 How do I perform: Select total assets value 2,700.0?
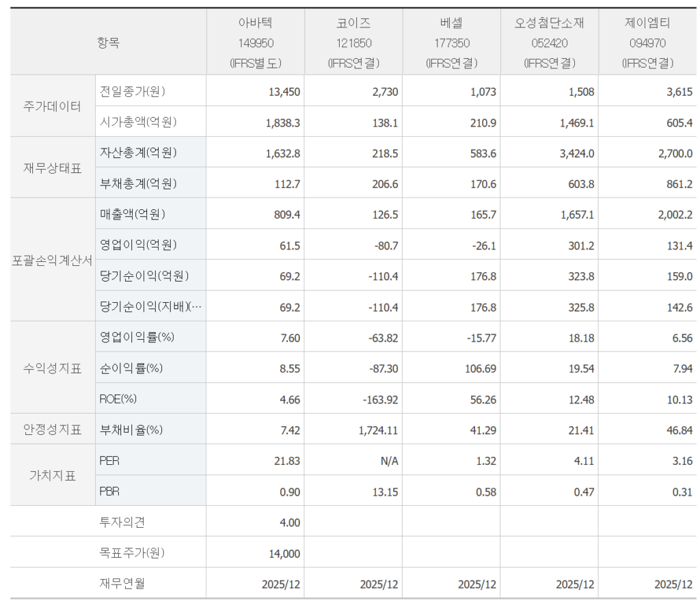coord(675,154)
